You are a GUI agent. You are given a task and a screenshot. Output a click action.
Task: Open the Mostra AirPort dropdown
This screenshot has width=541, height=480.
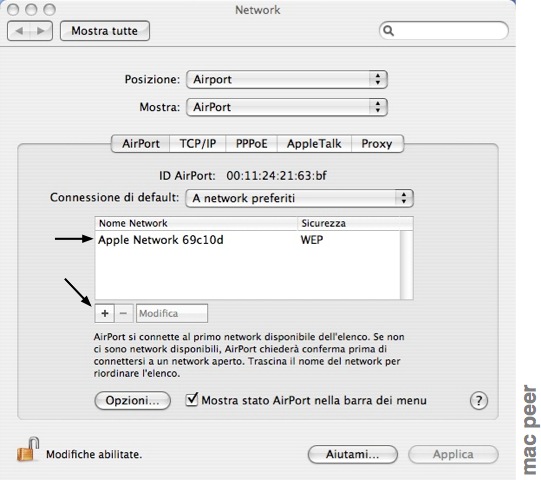[x=287, y=107]
